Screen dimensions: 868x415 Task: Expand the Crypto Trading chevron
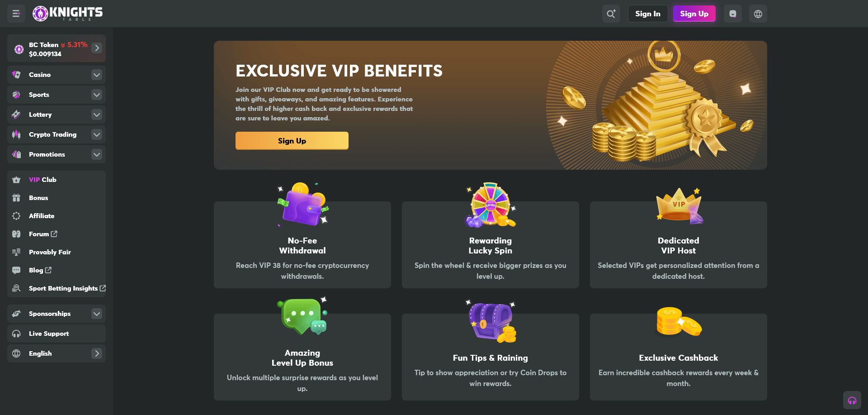click(x=97, y=134)
